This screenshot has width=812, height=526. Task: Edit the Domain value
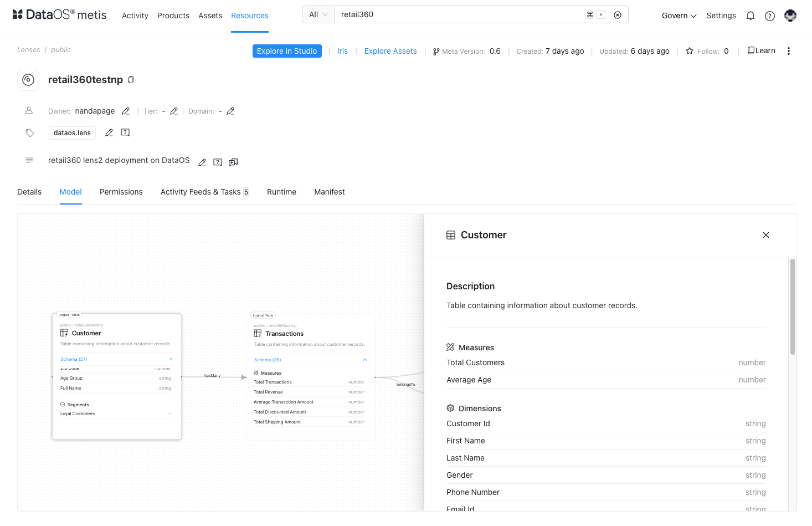(230, 111)
